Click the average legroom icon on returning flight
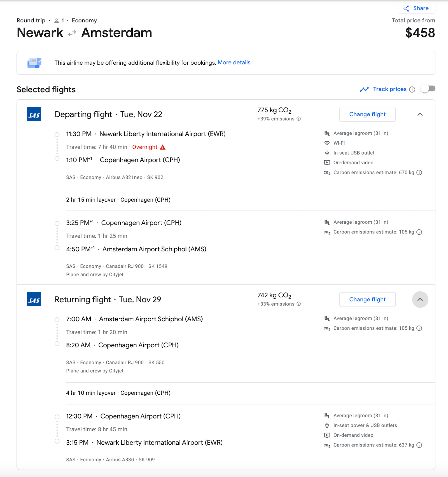Viewport: 448px width, 477px height. click(x=326, y=318)
